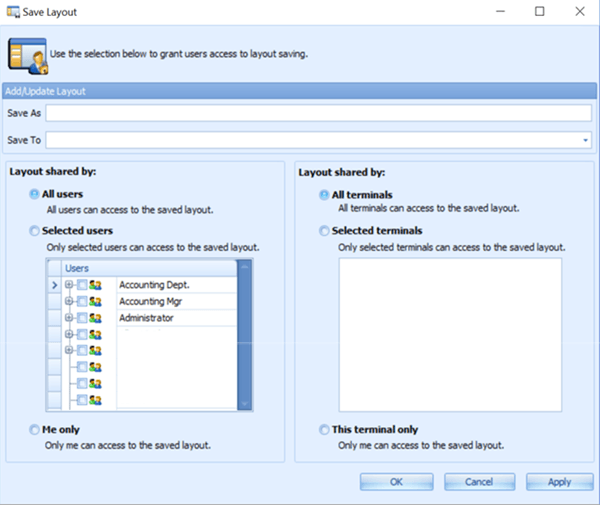Select the Accounting Dept. row text

tap(154, 285)
